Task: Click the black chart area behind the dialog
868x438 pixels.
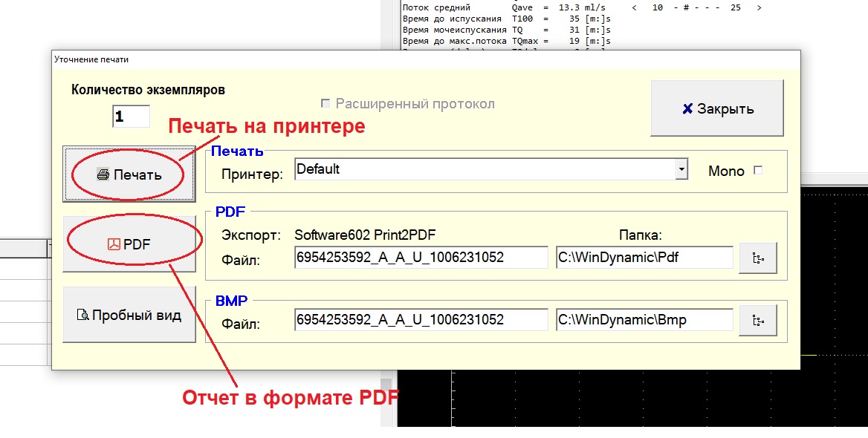Action: point(632,397)
